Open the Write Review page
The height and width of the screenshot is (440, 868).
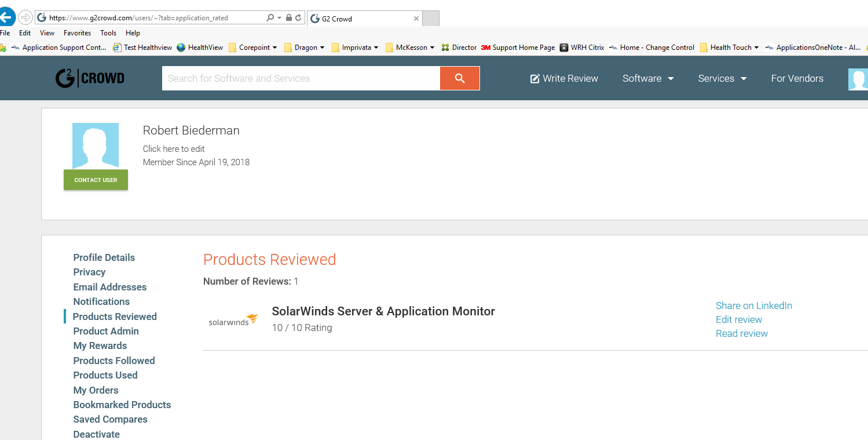tap(564, 78)
